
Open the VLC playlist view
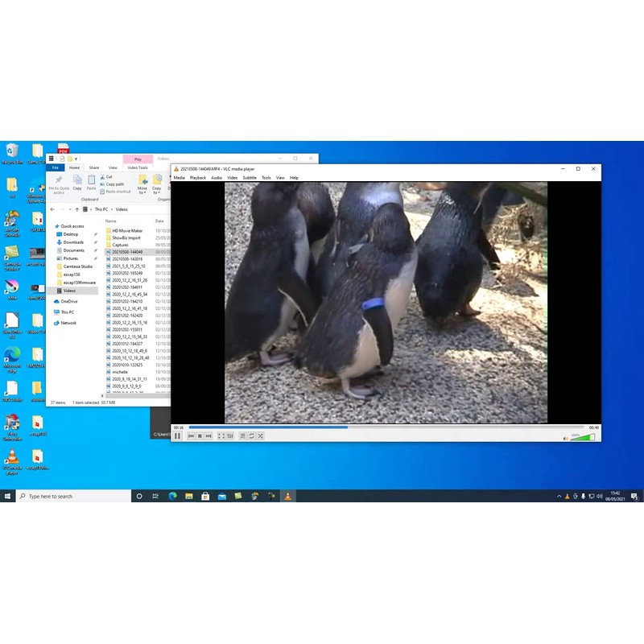pyautogui.click(x=243, y=436)
